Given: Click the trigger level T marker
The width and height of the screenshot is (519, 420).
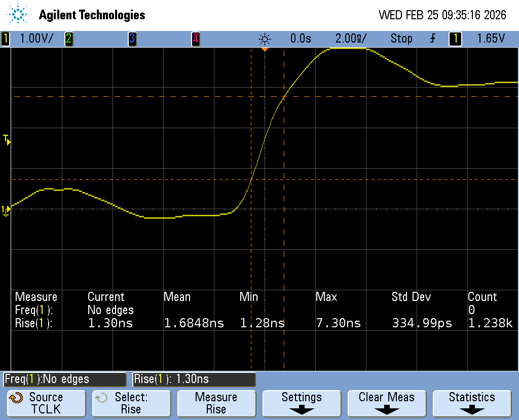Looking at the screenshot, I should tap(7, 139).
